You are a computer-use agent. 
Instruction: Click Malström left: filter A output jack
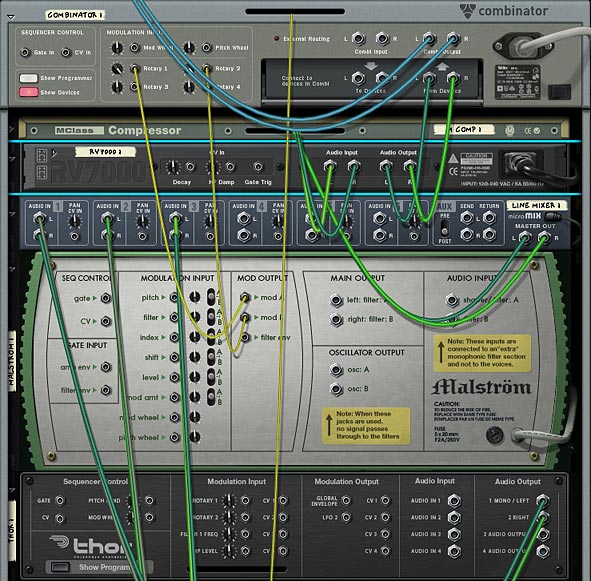[x=336, y=300]
